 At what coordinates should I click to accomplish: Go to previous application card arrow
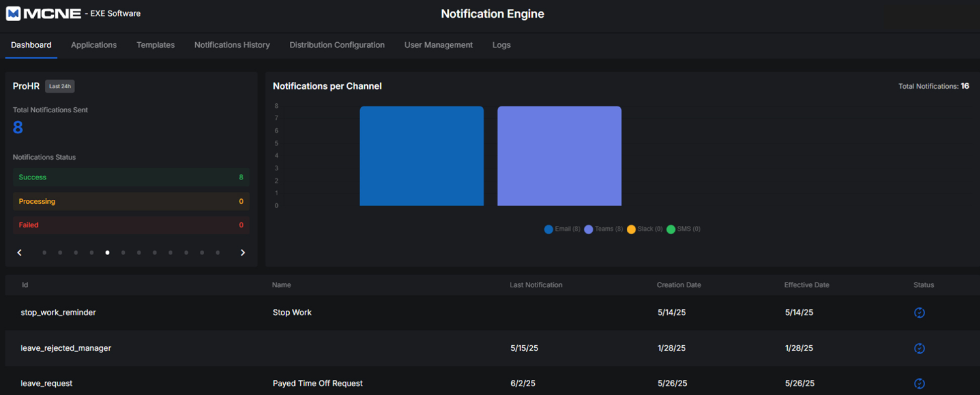point(20,253)
